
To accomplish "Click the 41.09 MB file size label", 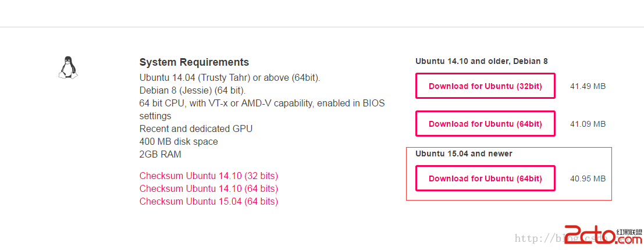I will (588, 124).
